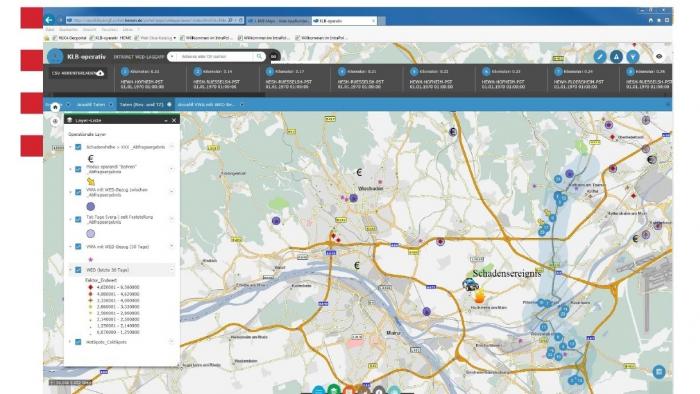
Task: Click the browser favorites star icon
Action: (x=659, y=20)
